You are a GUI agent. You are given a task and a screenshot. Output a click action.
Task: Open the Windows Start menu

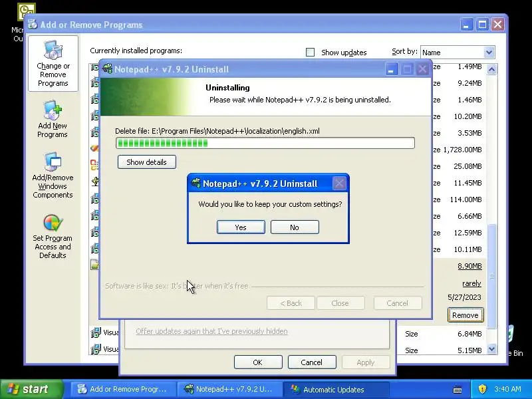click(32, 389)
